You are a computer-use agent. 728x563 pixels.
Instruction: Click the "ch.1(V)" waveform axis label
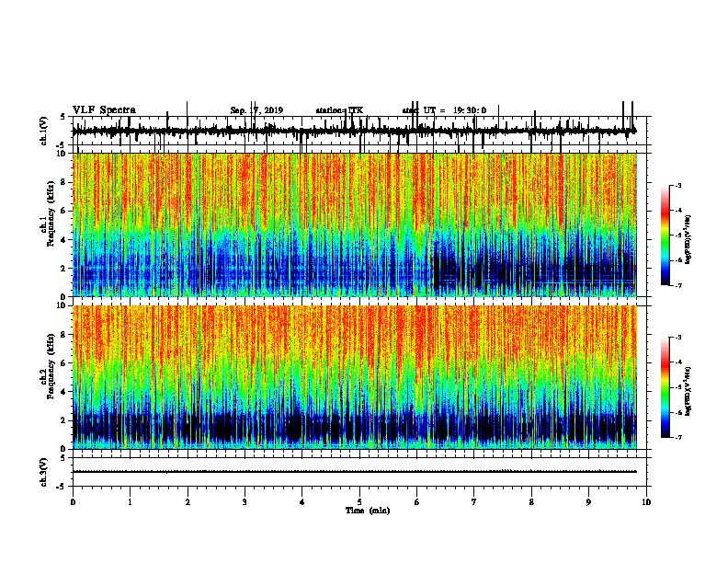[43, 131]
